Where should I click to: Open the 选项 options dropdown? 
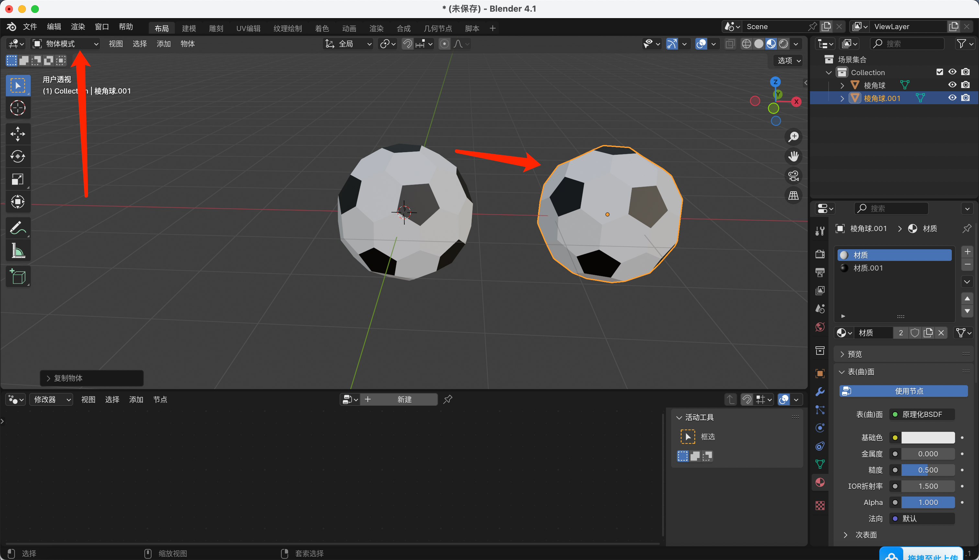[789, 61]
